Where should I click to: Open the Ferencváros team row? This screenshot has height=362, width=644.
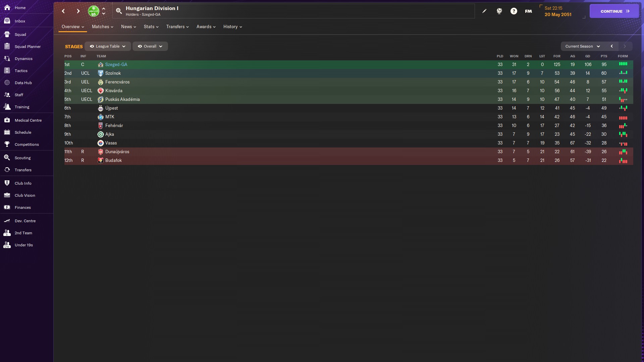coord(117,82)
